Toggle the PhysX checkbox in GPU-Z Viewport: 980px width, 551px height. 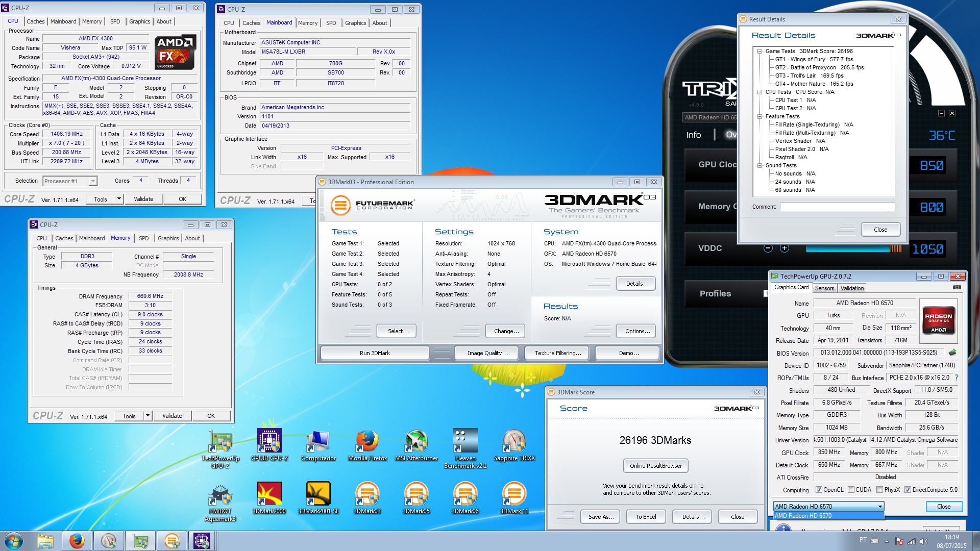coord(879,490)
